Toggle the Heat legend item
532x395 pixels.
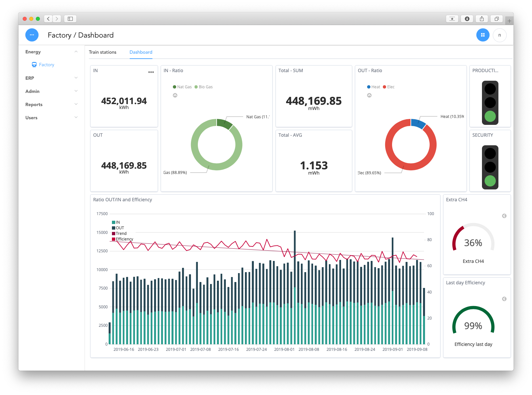(374, 87)
